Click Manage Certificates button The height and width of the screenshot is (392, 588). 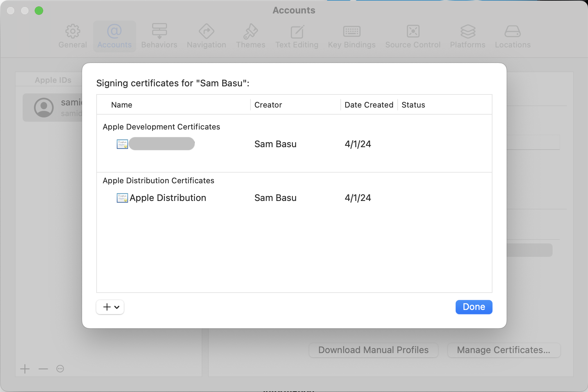pos(504,350)
